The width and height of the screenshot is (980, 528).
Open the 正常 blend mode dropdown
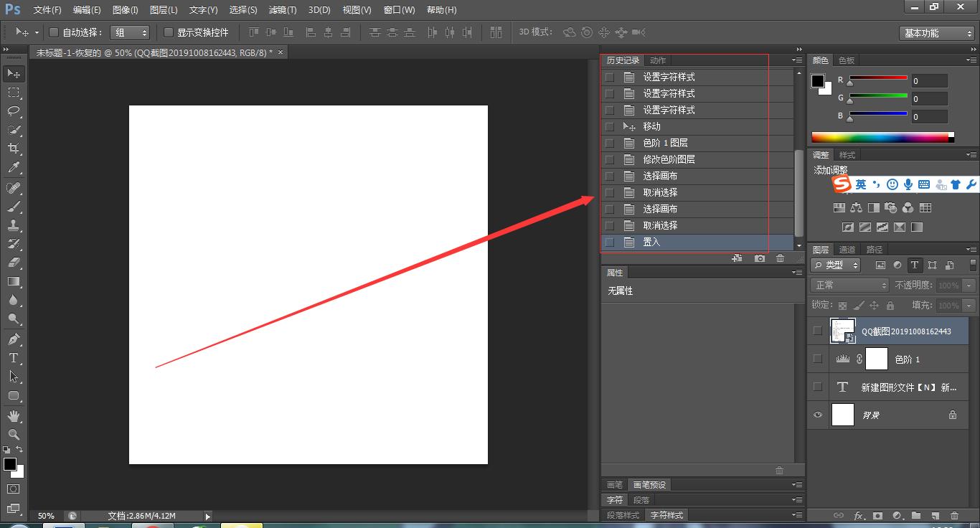point(849,286)
